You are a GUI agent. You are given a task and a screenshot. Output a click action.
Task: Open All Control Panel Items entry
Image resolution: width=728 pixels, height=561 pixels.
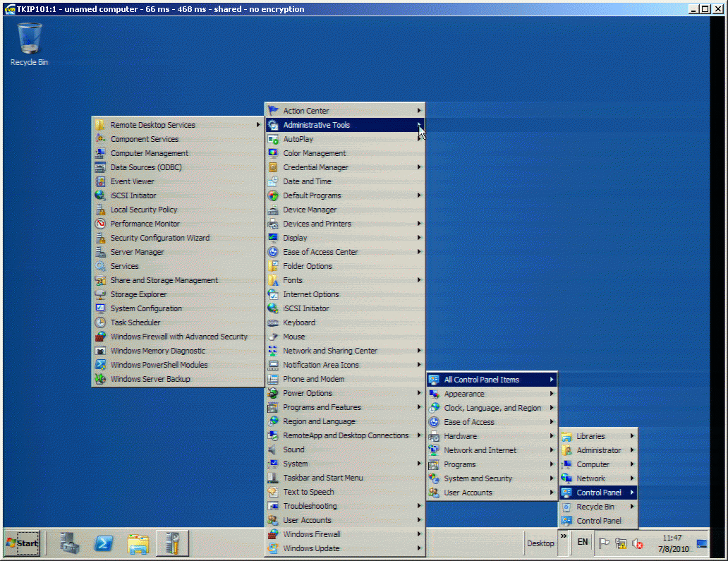tap(492, 380)
